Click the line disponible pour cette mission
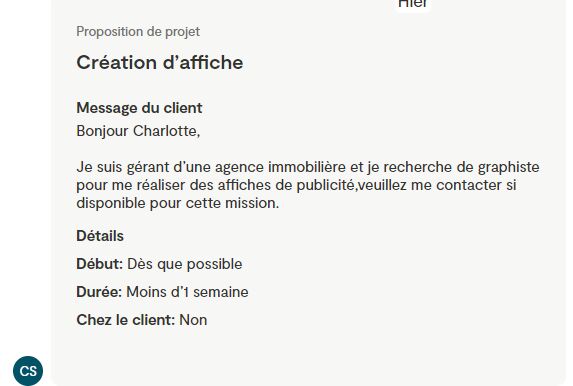The image size is (573, 386). pyautogui.click(x=178, y=203)
